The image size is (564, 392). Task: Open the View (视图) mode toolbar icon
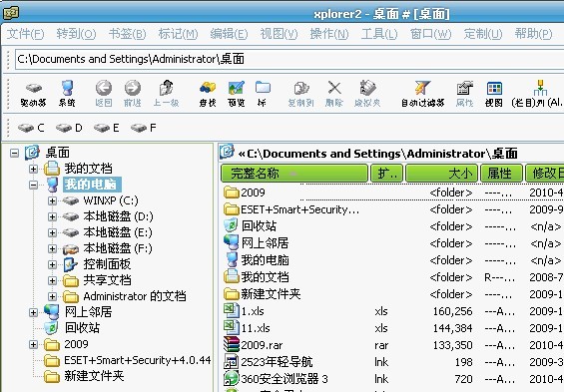pos(494,94)
